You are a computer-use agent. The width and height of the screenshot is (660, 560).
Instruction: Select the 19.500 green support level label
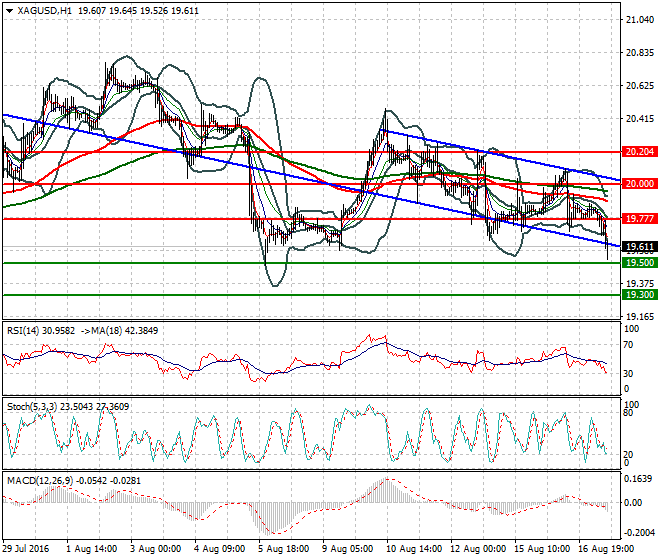(639, 263)
